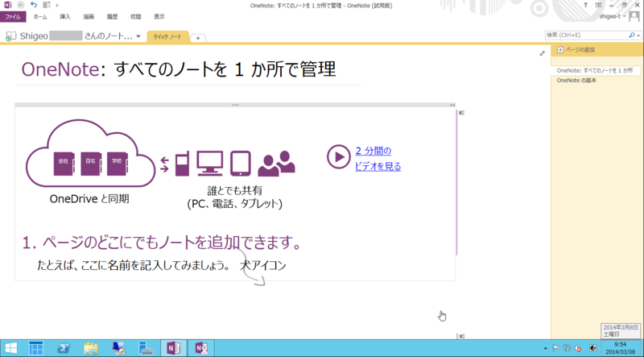Select the クイック ノート section tab

coord(167,36)
